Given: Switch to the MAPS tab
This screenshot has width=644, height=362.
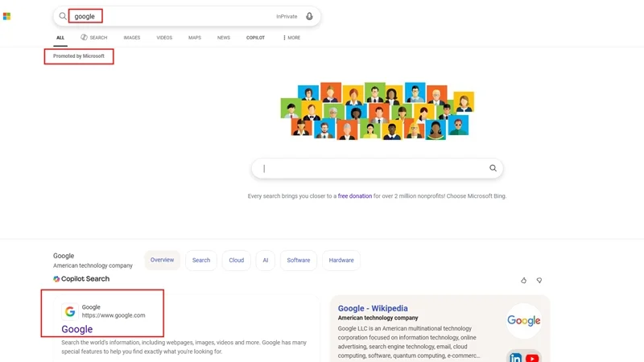Looking at the screenshot, I should click(x=195, y=38).
